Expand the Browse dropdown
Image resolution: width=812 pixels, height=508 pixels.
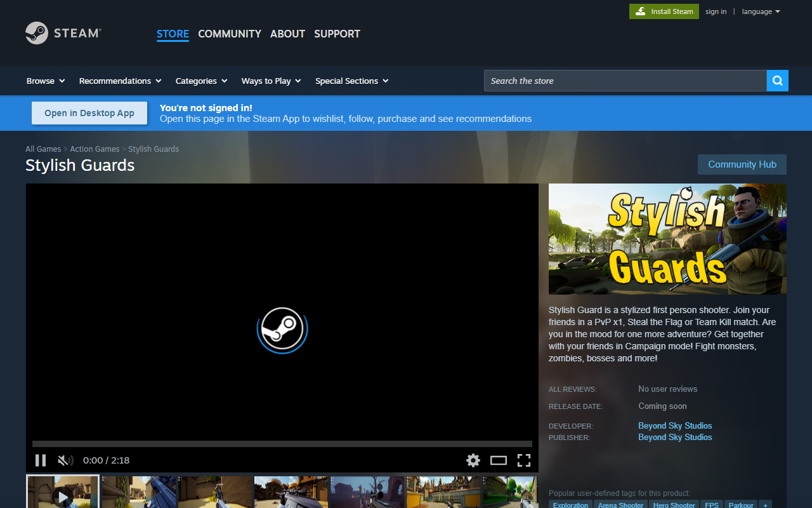click(46, 81)
